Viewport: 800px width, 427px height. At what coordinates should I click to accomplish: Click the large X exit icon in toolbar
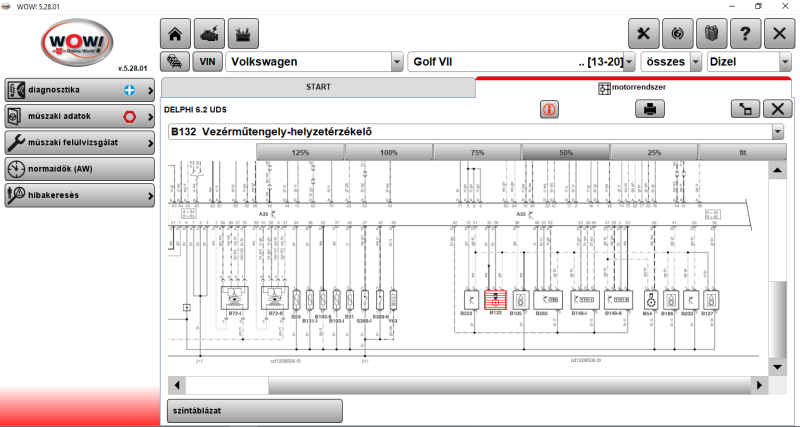pyautogui.click(x=780, y=34)
